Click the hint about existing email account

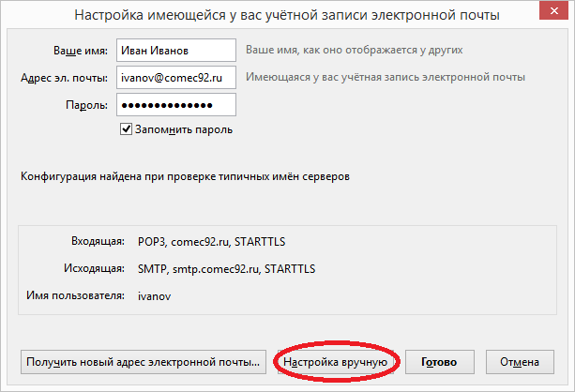point(386,77)
